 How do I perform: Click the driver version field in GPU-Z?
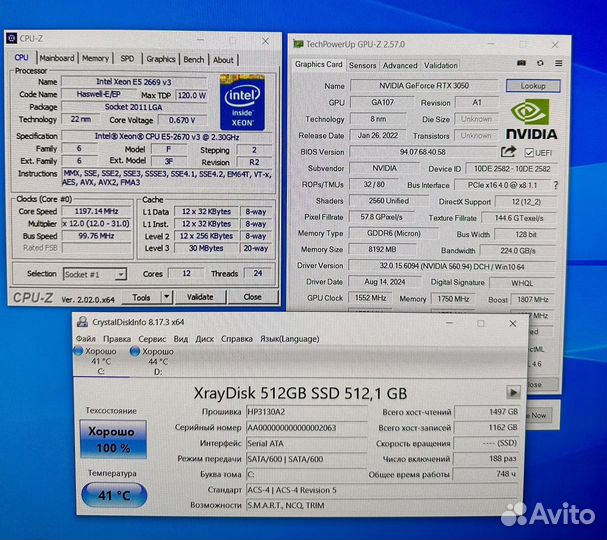(x=452, y=266)
